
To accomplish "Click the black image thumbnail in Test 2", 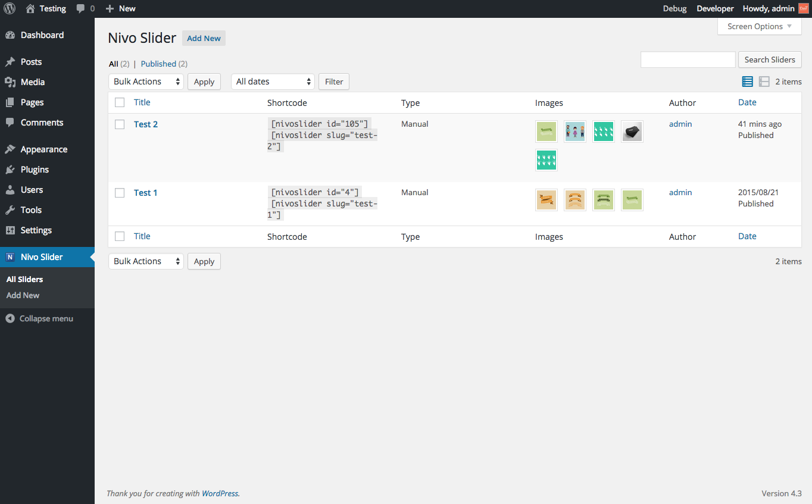I will coord(632,132).
